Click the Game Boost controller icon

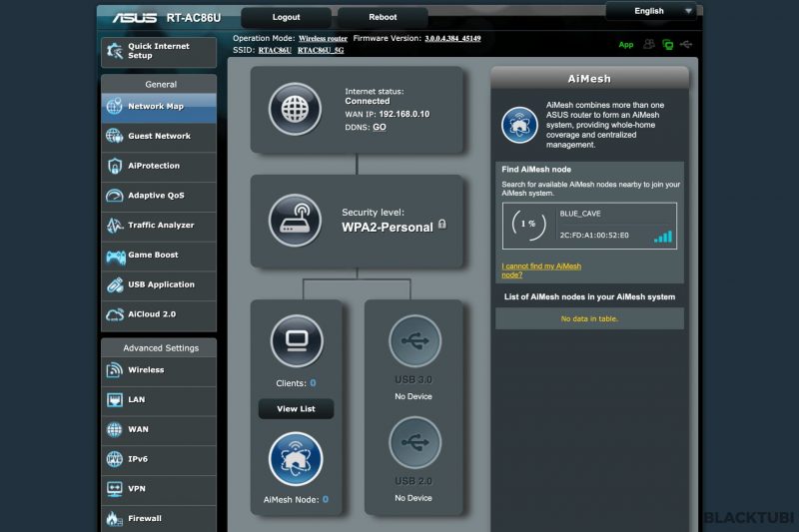(x=116, y=257)
